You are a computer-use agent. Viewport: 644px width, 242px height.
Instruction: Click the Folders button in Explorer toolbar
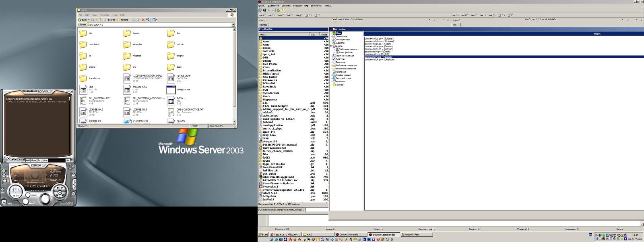[x=123, y=19]
